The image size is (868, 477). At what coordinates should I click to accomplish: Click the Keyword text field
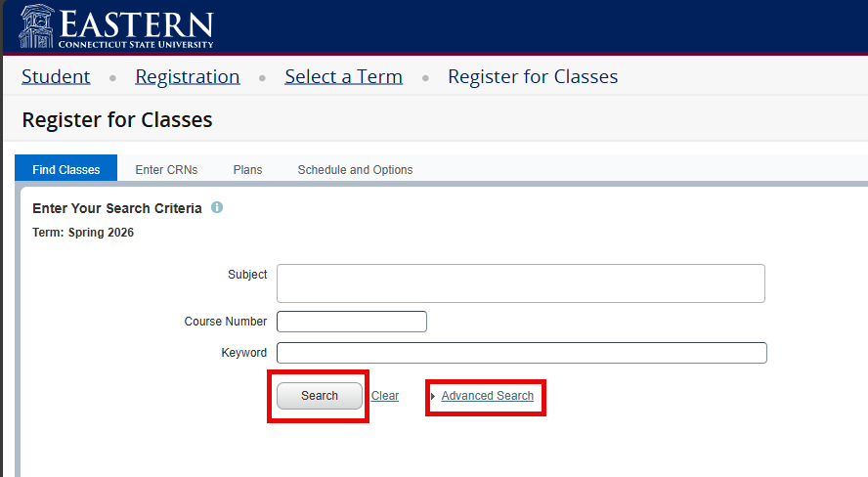[521, 353]
